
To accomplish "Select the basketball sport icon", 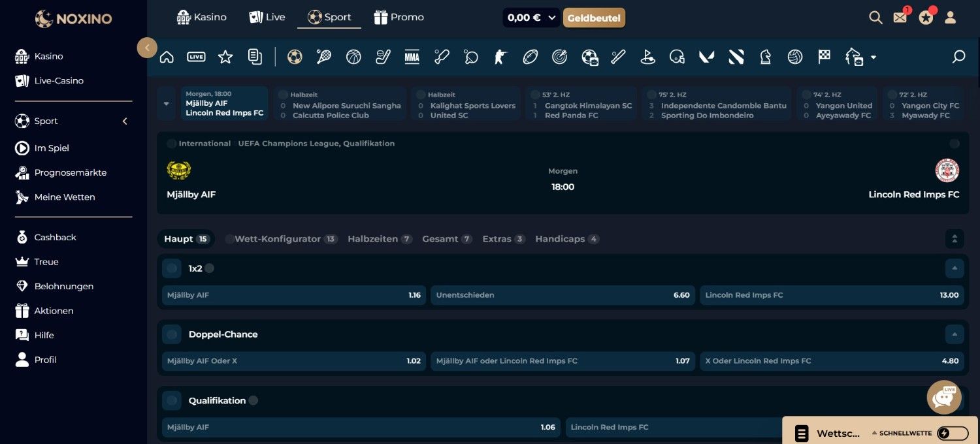I will pyautogui.click(x=353, y=57).
